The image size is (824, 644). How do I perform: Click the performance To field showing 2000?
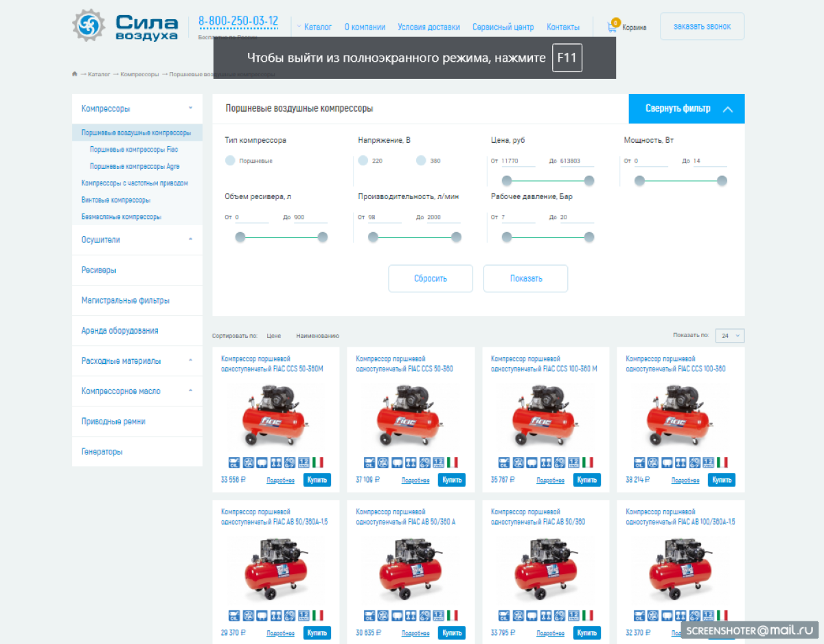click(443, 218)
